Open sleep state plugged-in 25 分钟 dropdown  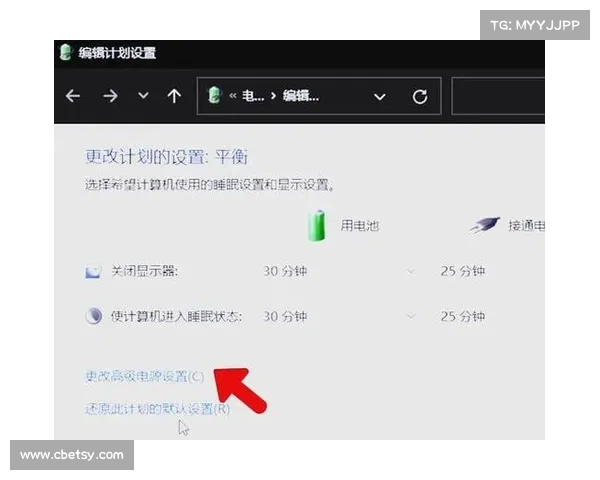coord(463,317)
